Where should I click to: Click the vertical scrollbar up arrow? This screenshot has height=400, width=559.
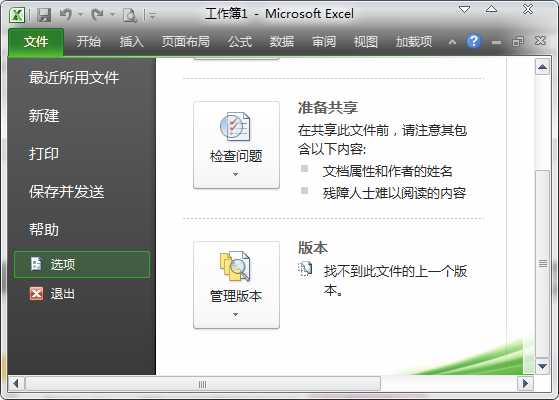(543, 67)
